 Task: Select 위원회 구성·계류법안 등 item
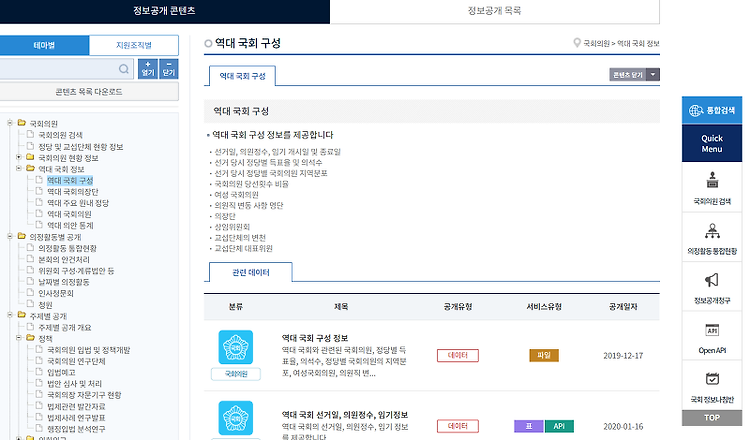pos(76,271)
